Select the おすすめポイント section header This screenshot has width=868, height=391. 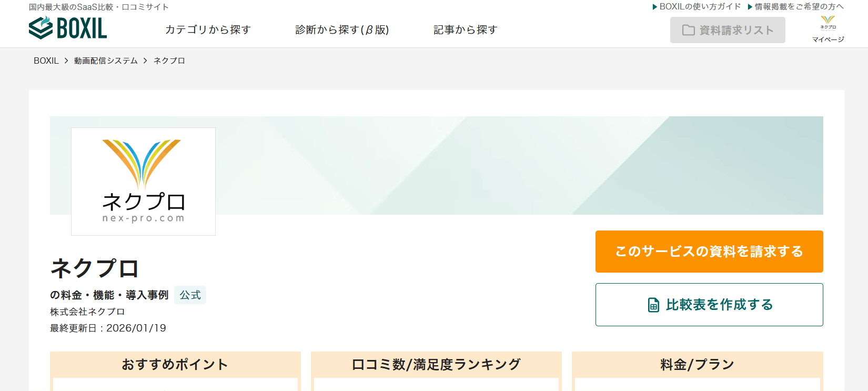coord(175,364)
